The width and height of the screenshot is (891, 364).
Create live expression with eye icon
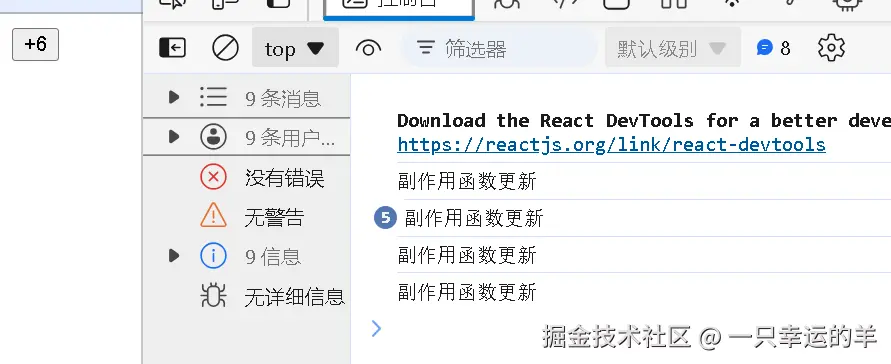tap(368, 48)
